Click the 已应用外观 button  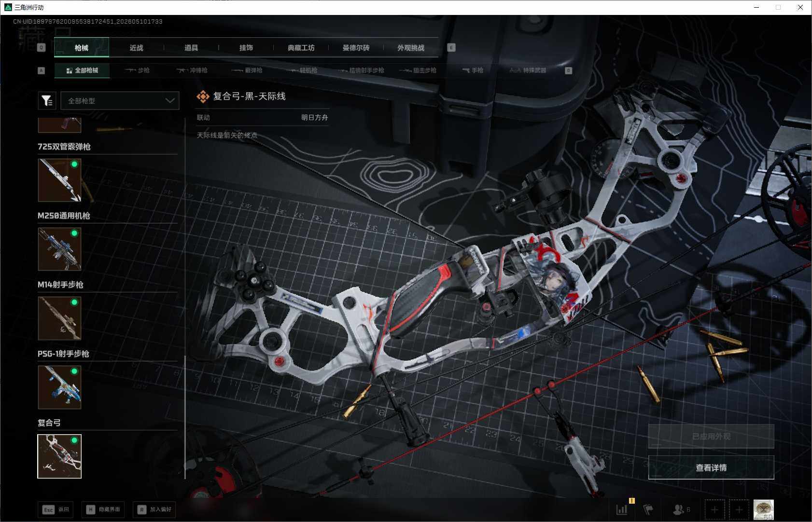tap(711, 436)
